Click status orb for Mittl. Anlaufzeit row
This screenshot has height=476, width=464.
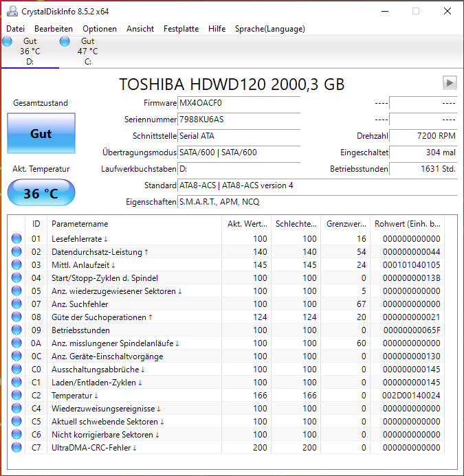(x=16, y=264)
